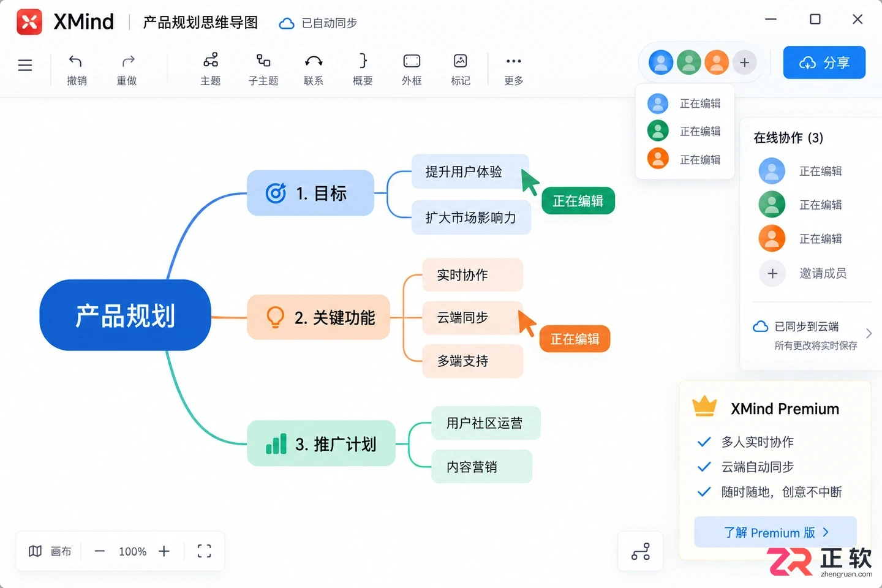The image size is (882, 588).
Task: Click the 100% zoom level
Action: point(132,551)
